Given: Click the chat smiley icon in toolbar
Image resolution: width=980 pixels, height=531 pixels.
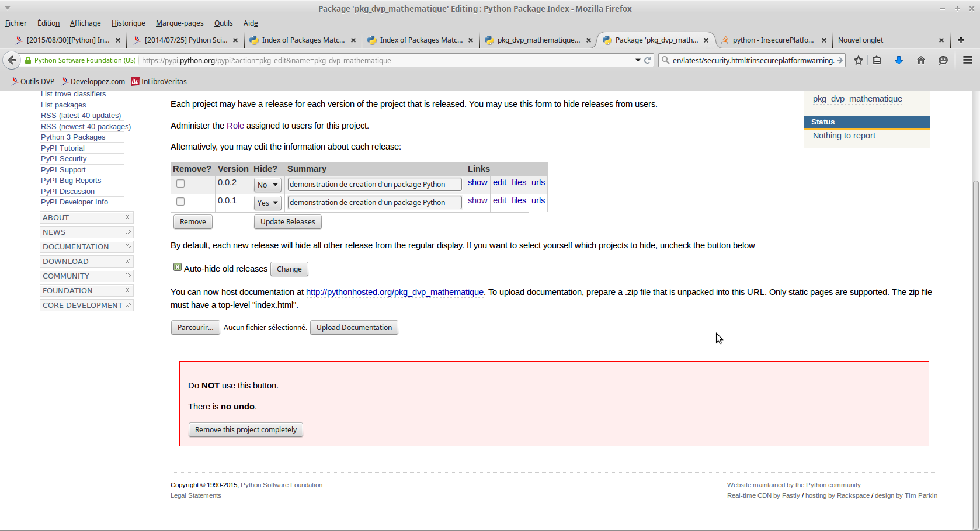Looking at the screenshot, I should tap(943, 60).
